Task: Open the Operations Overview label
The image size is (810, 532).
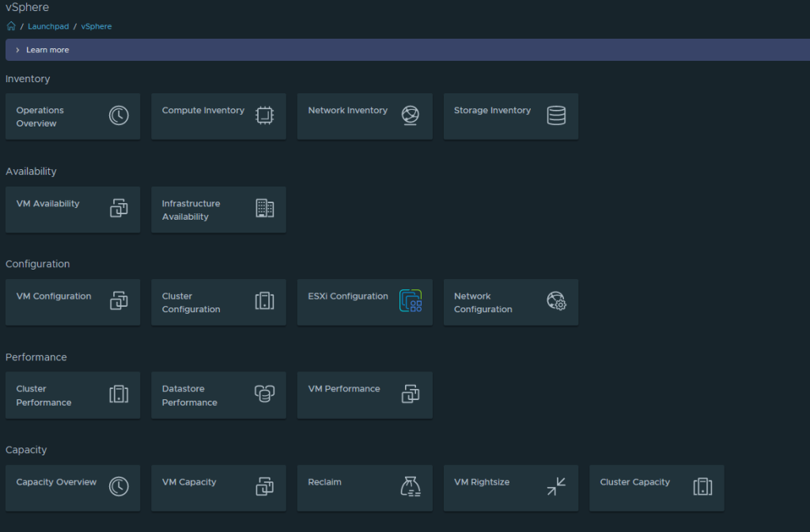Action: [40, 117]
